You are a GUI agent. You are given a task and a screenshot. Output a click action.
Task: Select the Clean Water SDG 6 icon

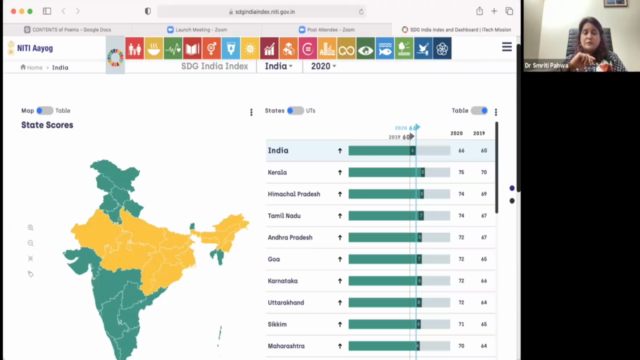pos(231,49)
